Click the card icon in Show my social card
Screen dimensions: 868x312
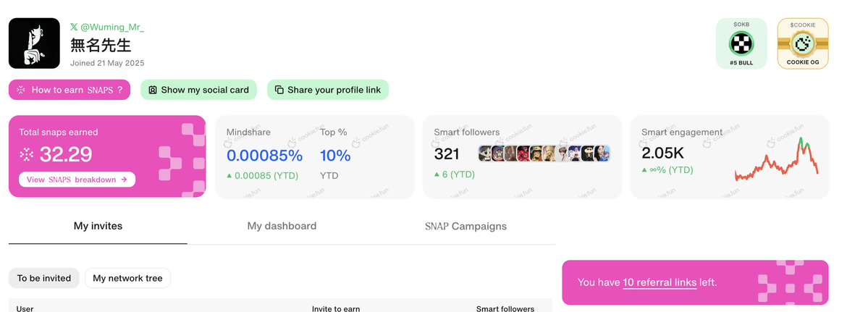pos(153,90)
